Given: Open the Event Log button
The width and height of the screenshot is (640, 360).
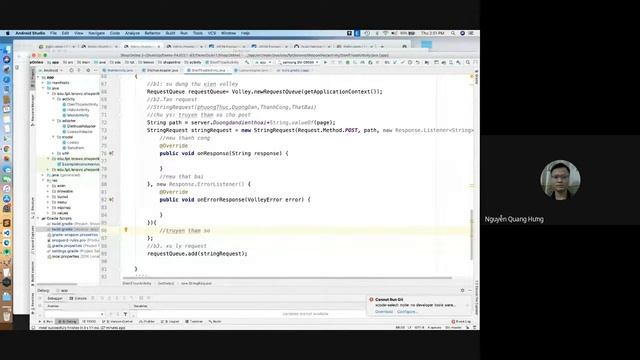Looking at the screenshot, I should [461, 322].
